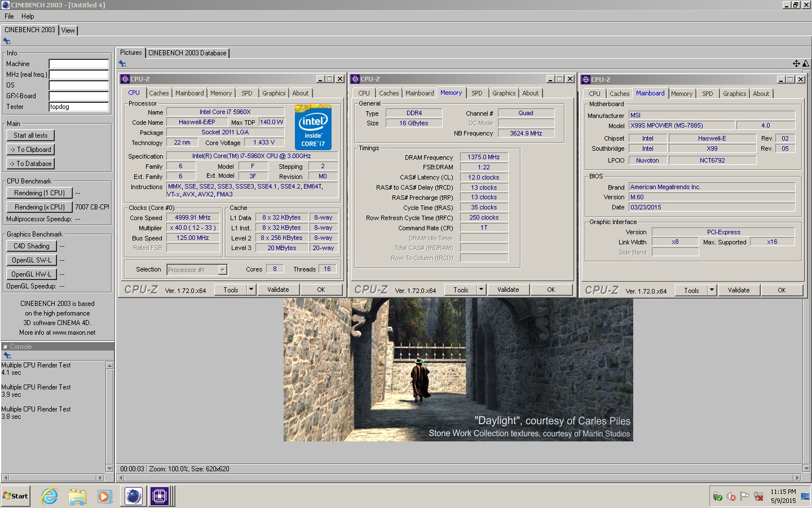Open About tab in first CPU-Z window
The height and width of the screenshot is (508, 812).
300,93
